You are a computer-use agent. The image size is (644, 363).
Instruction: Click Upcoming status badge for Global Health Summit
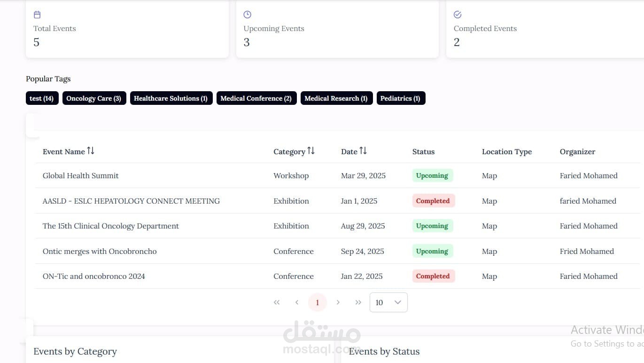point(432,176)
